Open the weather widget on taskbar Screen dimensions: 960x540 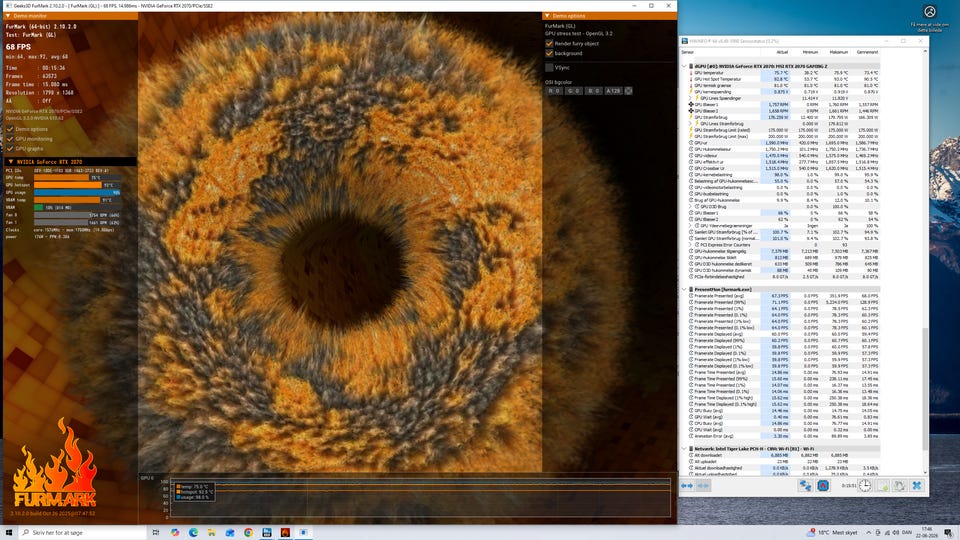coord(833,533)
